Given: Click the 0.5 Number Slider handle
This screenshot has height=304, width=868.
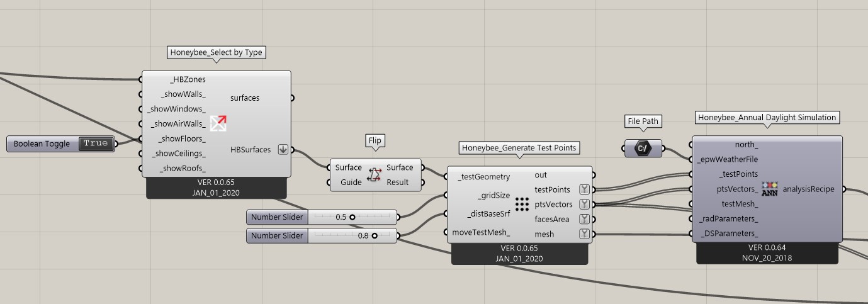Looking at the screenshot, I should [x=352, y=217].
